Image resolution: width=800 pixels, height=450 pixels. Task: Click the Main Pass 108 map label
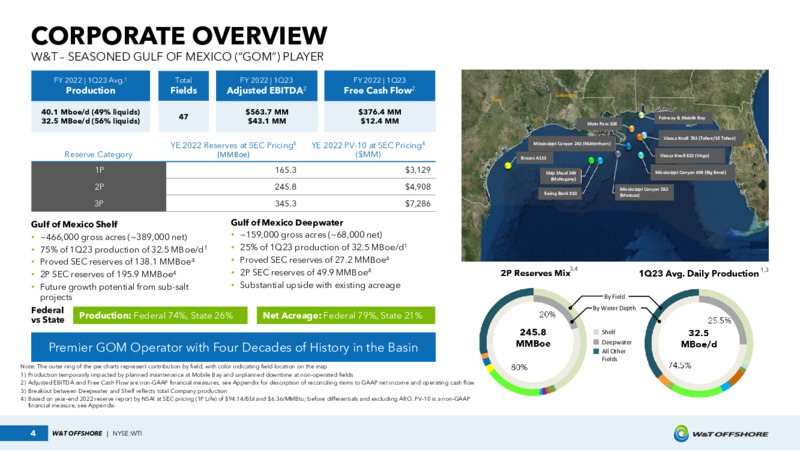pos(599,124)
